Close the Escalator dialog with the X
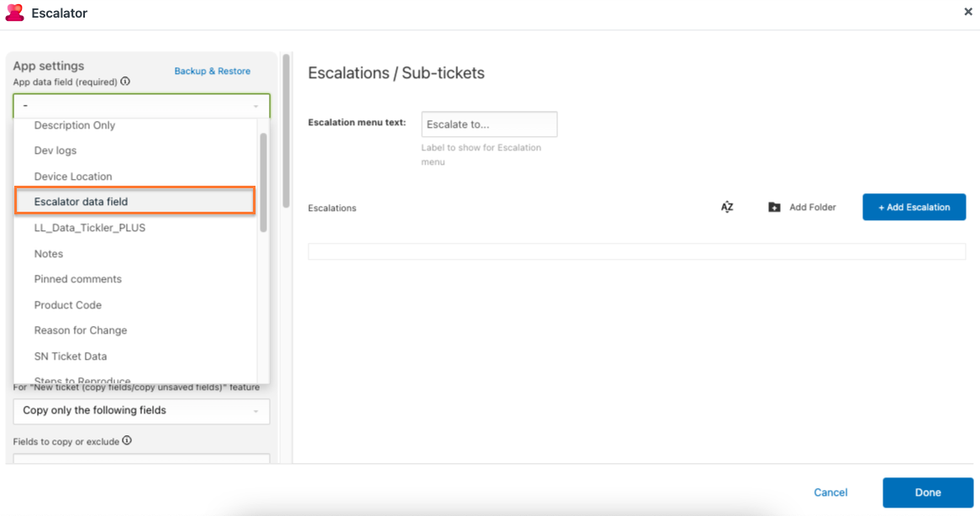 (968, 11)
